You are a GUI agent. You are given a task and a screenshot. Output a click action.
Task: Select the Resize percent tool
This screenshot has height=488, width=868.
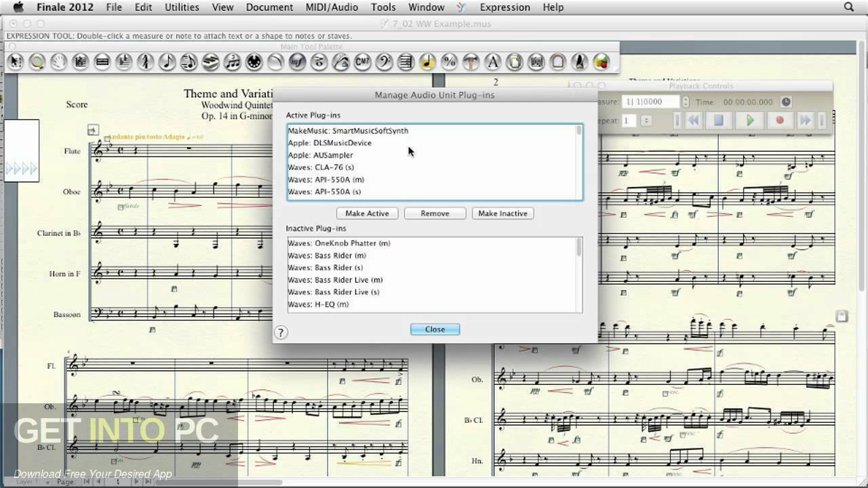(x=449, y=62)
